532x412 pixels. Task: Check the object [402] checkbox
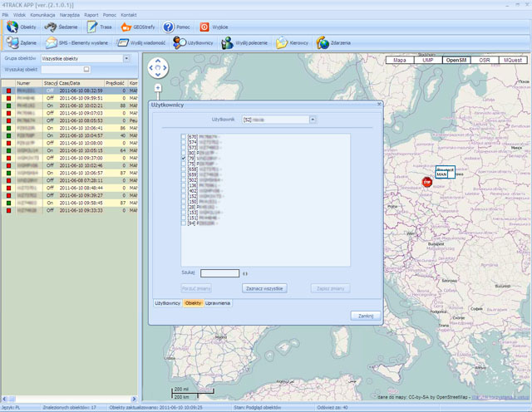click(184, 191)
